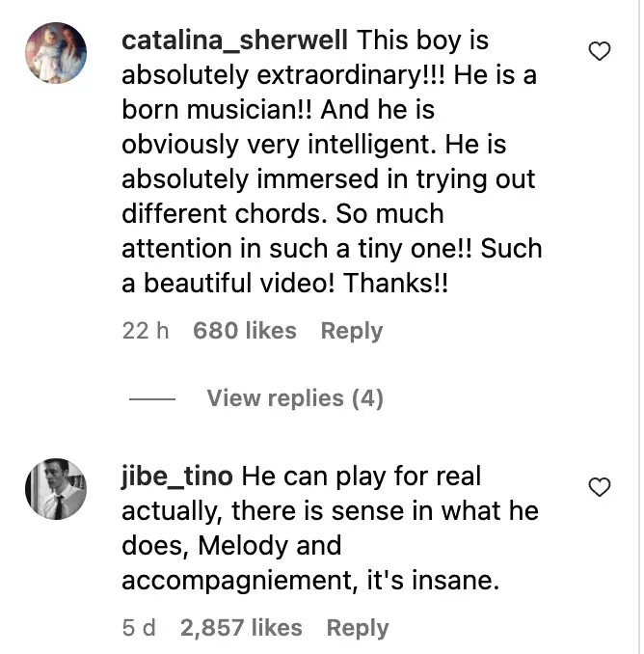Click the catalina_sherwell username
644x654 pixels.
pyautogui.click(x=234, y=42)
